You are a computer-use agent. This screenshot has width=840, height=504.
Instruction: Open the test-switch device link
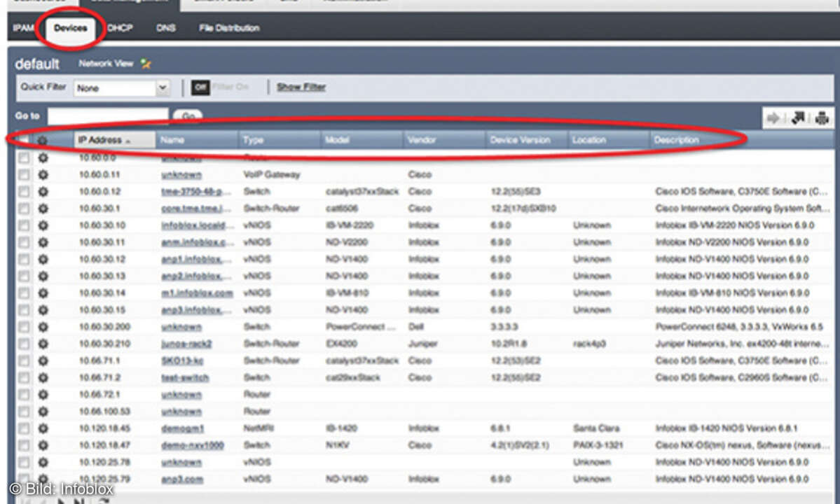(185, 378)
